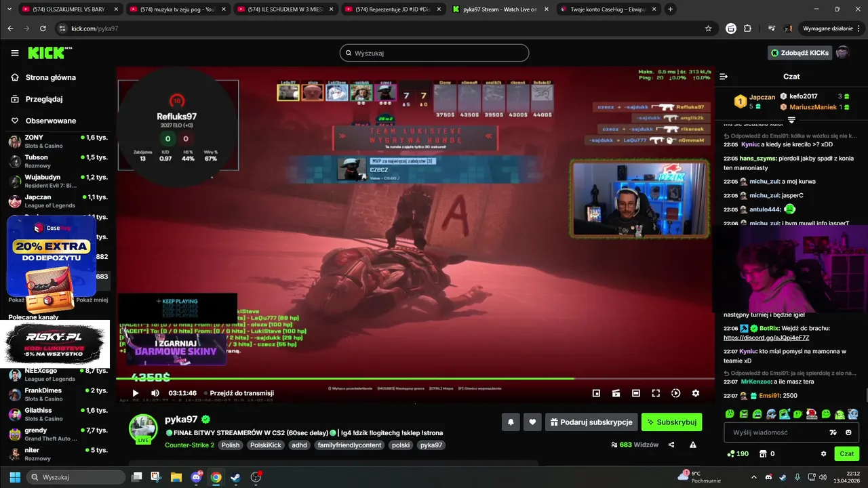This screenshot has height=488, width=868.
Task: Open the Kick hamburger menu
Action: (15, 53)
